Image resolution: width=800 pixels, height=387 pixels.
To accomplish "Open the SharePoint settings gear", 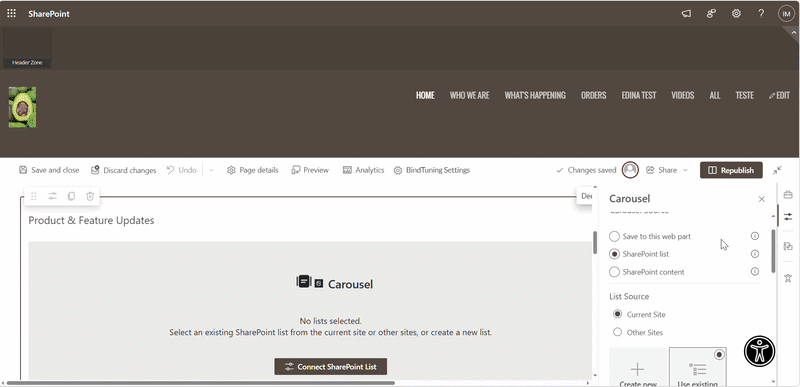I will pyautogui.click(x=736, y=14).
